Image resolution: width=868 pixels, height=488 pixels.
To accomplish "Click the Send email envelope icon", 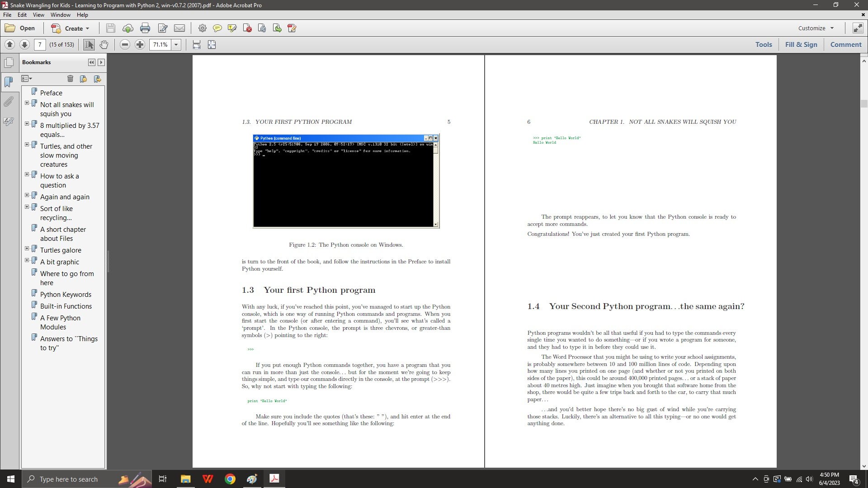I will 179,28.
